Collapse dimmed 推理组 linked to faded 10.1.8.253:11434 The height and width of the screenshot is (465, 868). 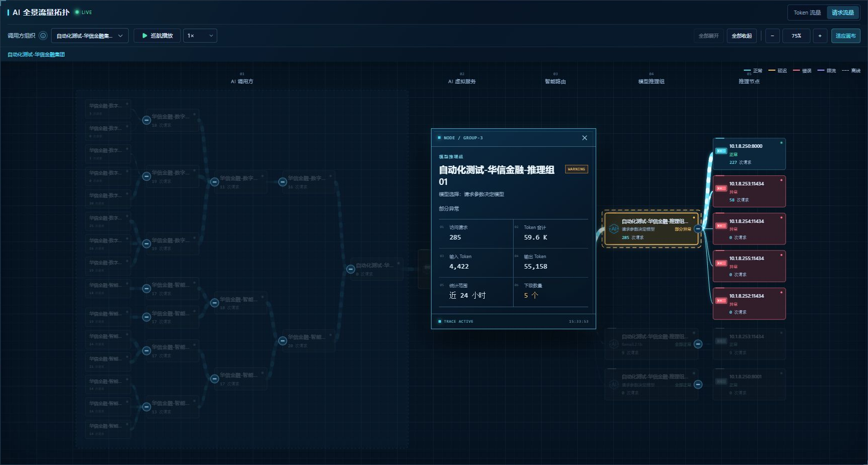tap(698, 344)
